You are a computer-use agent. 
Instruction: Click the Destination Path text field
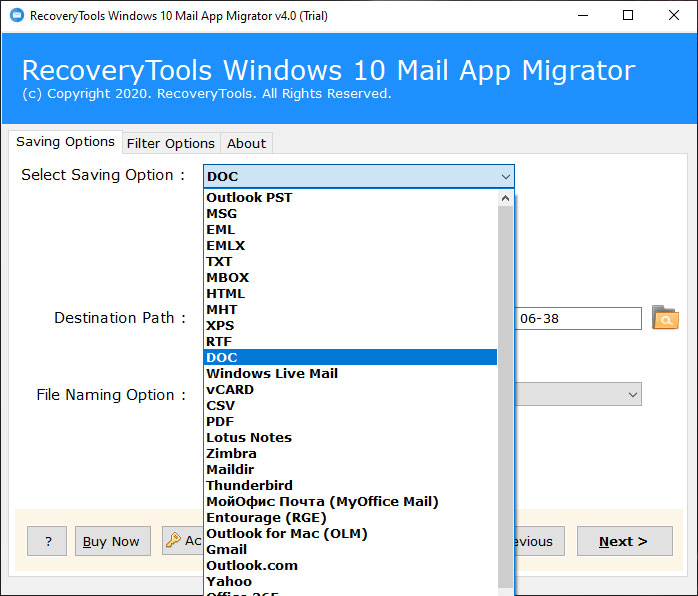578,318
